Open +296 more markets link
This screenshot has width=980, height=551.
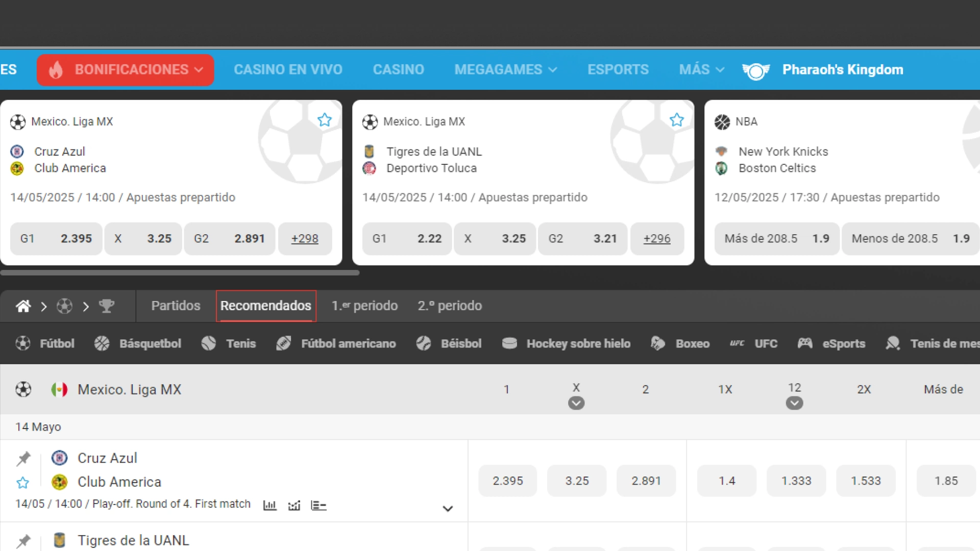657,239
